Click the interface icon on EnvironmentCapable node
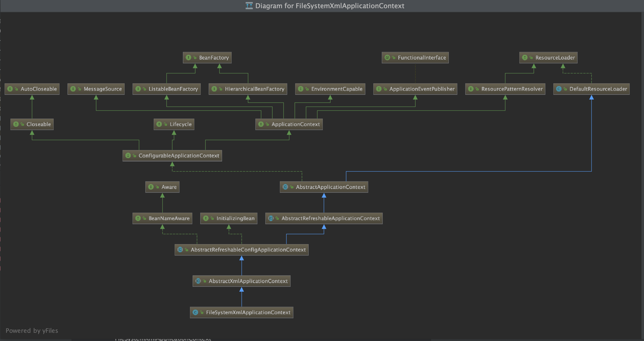Screen dimensions: 644x341 (x=301, y=89)
